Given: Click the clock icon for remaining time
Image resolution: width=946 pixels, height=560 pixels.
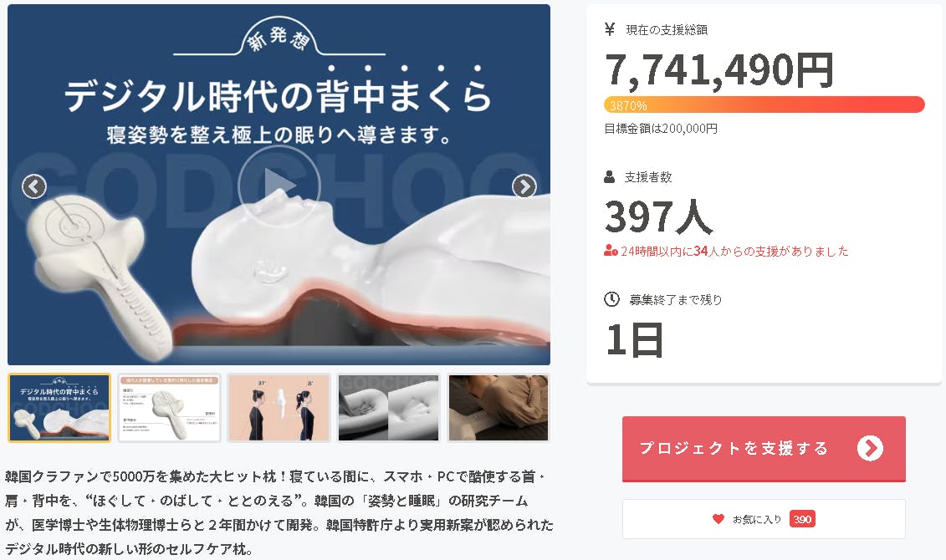Looking at the screenshot, I should (611, 299).
